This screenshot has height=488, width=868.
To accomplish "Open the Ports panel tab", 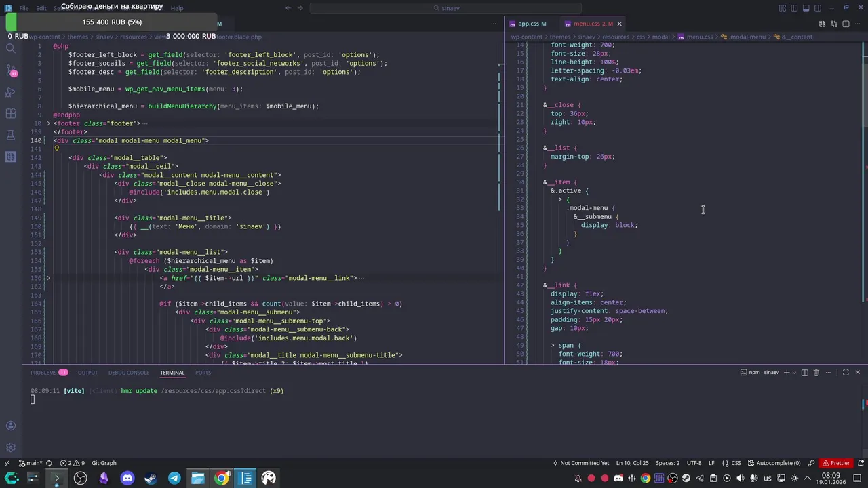I will coord(203,372).
